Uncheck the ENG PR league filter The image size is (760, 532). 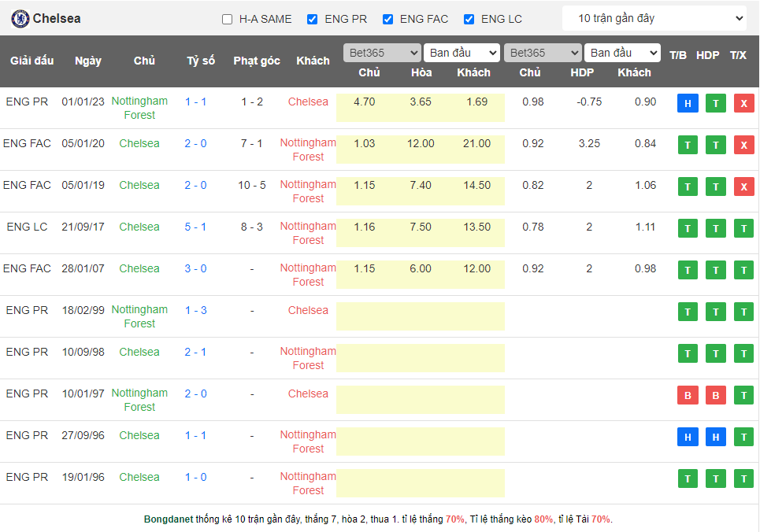(313, 19)
